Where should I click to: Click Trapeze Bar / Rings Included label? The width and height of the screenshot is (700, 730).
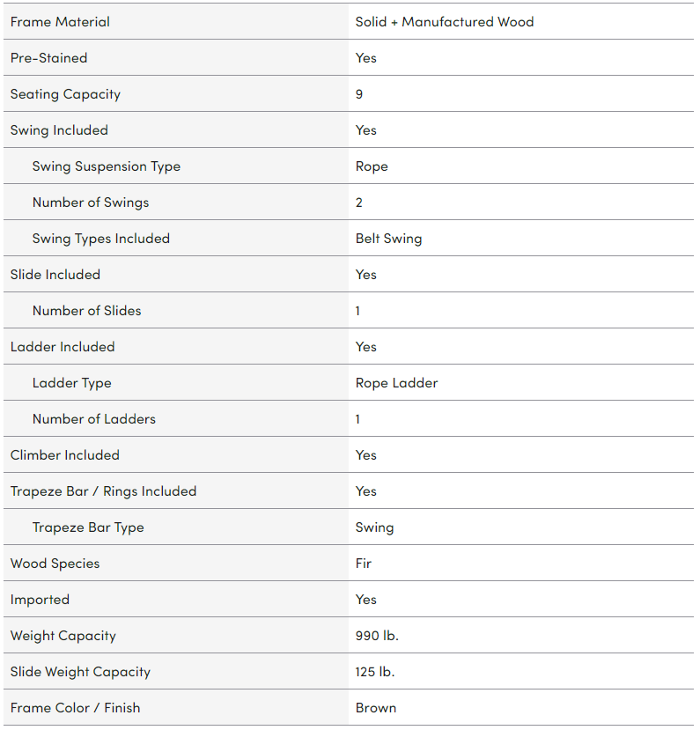(103, 491)
